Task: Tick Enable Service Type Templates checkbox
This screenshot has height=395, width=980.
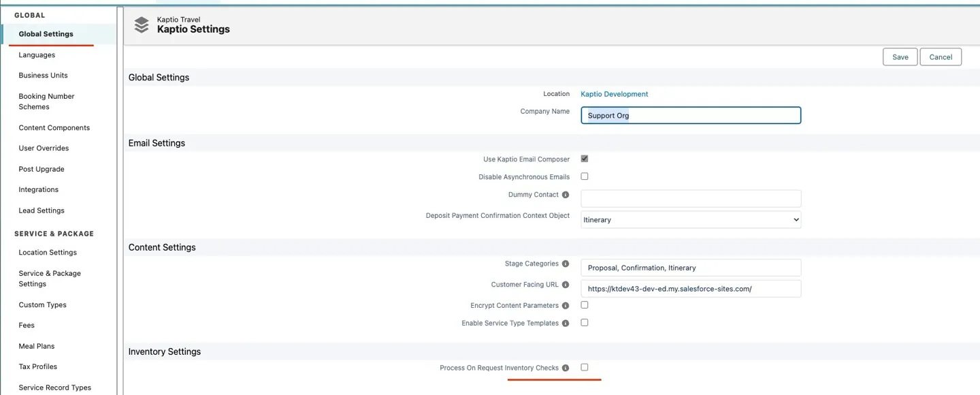Action: tap(584, 323)
